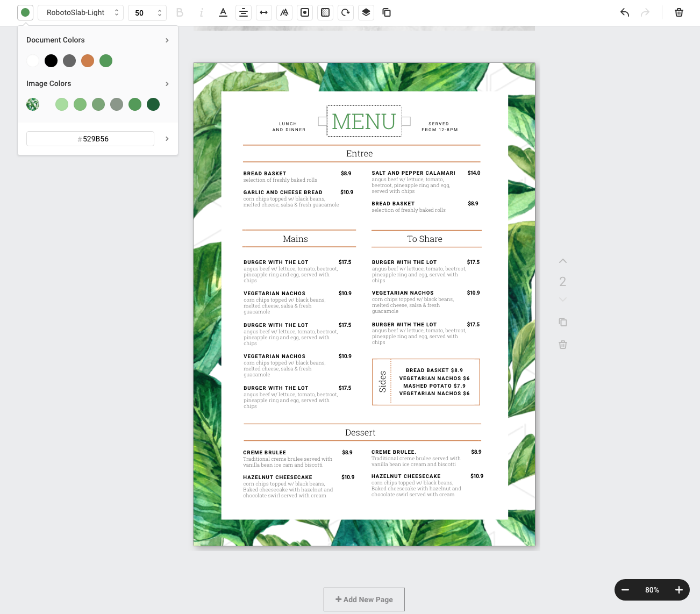Image resolution: width=700 pixels, height=614 pixels.
Task: Toggle italic formatting
Action: coord(201,12)
